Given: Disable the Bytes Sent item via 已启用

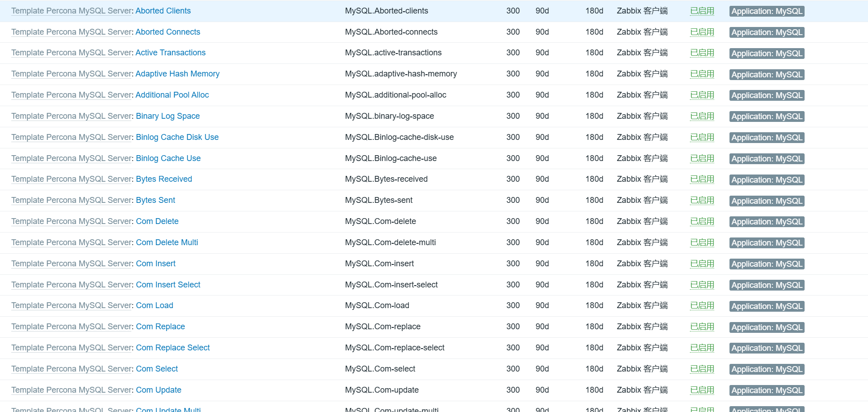Looking at the screenshot, I should pos(702,200).
